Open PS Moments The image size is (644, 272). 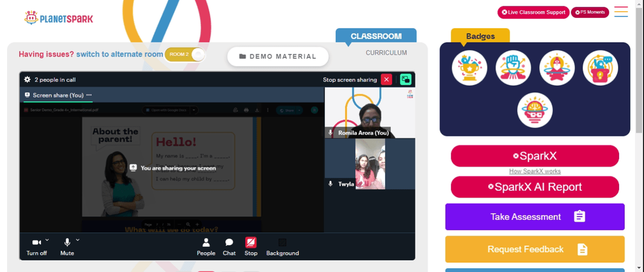coord(590,12)
